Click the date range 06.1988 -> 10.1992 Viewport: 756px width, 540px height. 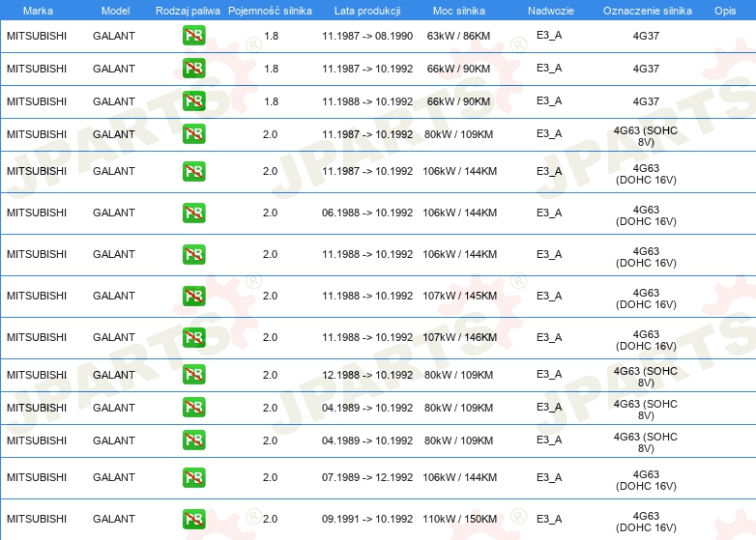click(367, 213)
